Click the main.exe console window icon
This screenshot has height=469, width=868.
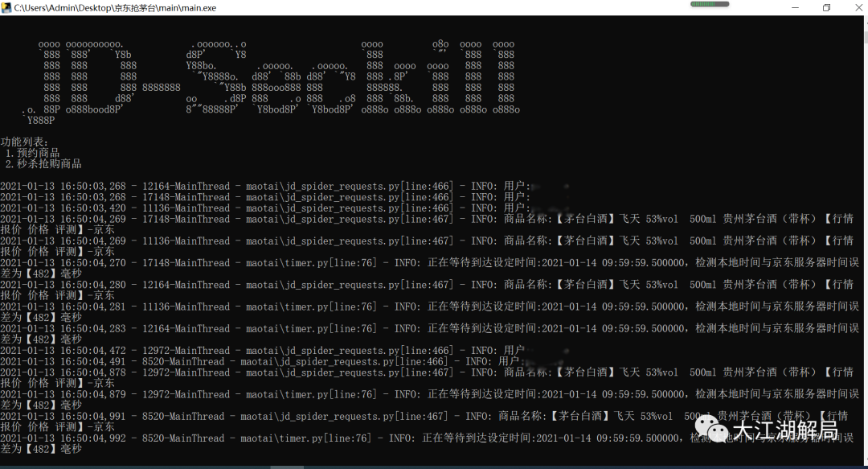6,8
